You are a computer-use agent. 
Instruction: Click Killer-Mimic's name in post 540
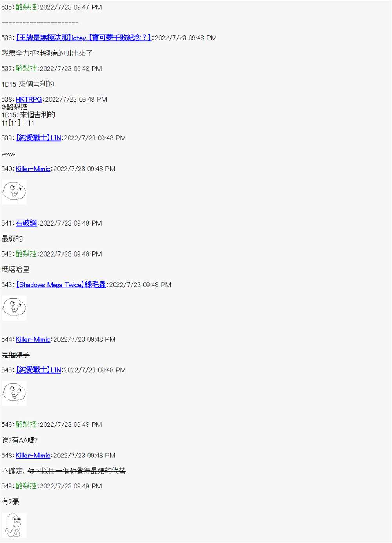(x=33, y=169)
